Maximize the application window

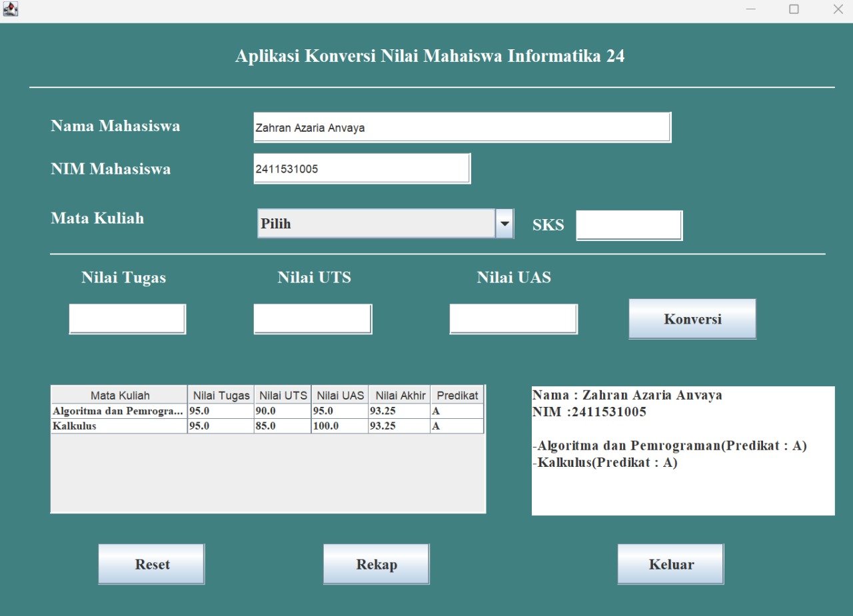point(794,9)
